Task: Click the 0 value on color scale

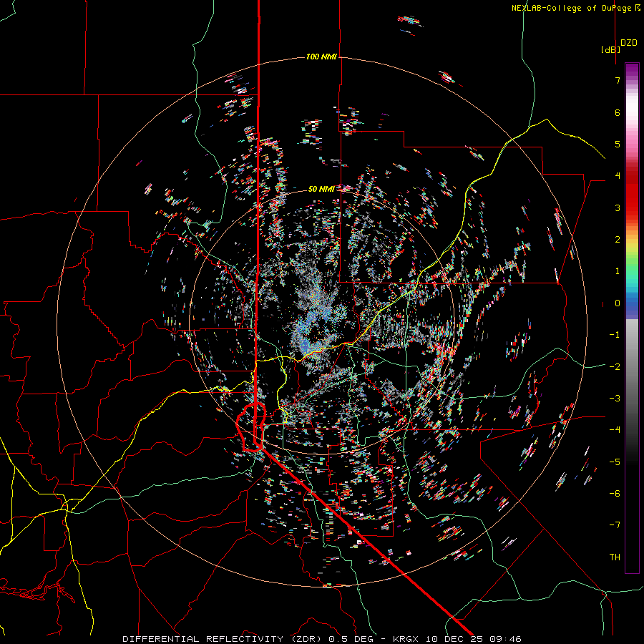Action: 618,303
